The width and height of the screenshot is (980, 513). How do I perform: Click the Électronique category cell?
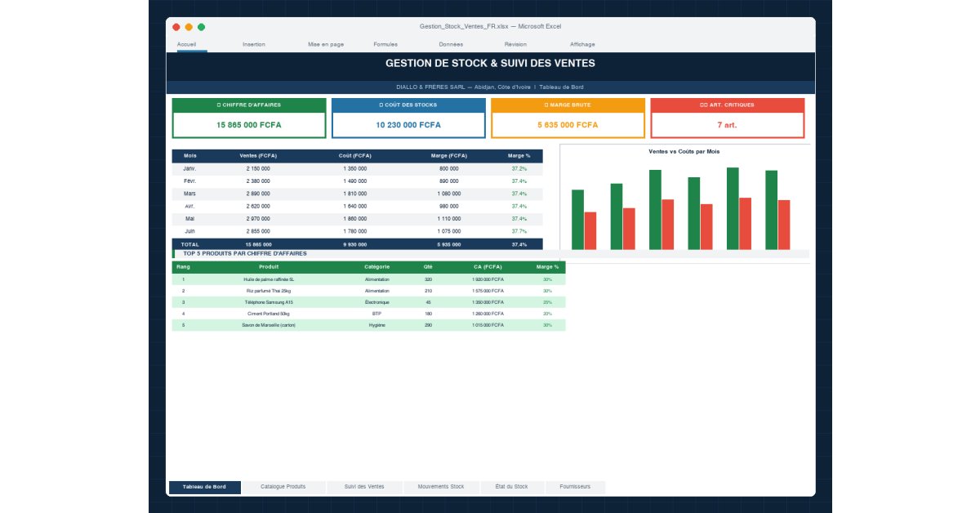pos(377,302)
